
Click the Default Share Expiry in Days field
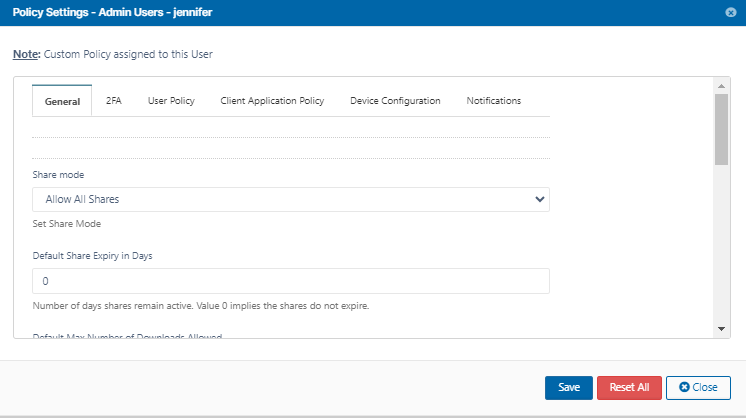pyautogui.click(x=291, y=281)
